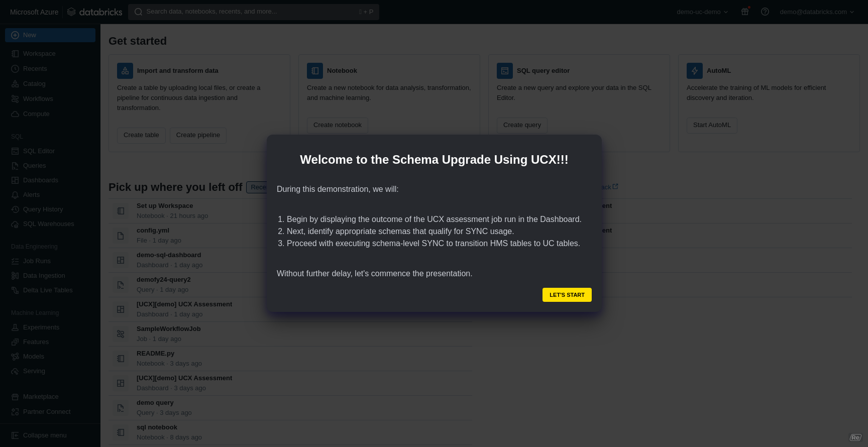Open Recents clock icon in sidebar
Image resolution: width=868 pixels, height=447 pixels.
click(x=15, y=69)
